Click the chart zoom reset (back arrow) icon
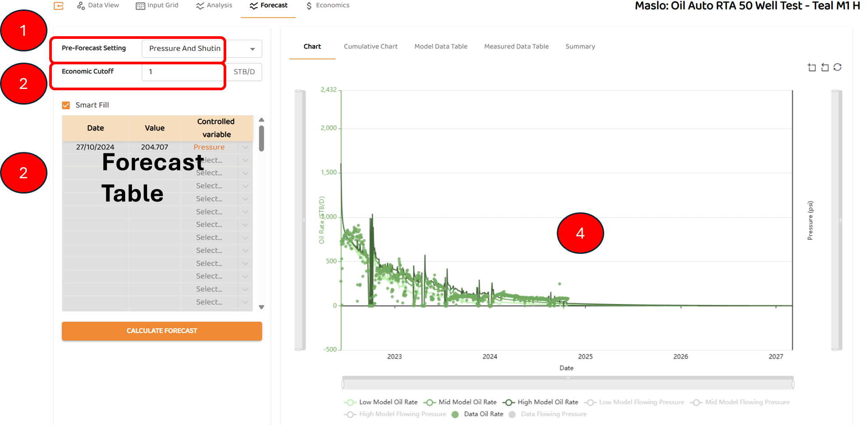The width and height of the screenshot is (868, 425). pos(825,67)
